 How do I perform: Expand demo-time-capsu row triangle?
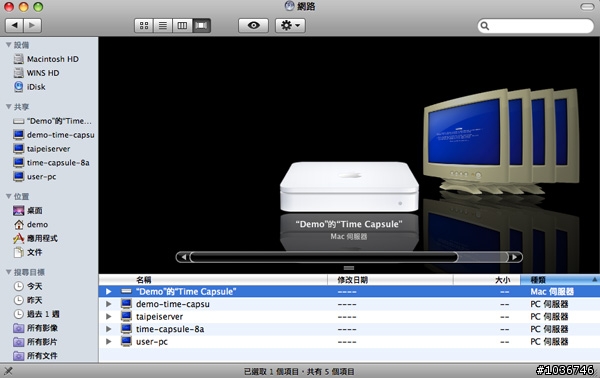tap(109, 304)
